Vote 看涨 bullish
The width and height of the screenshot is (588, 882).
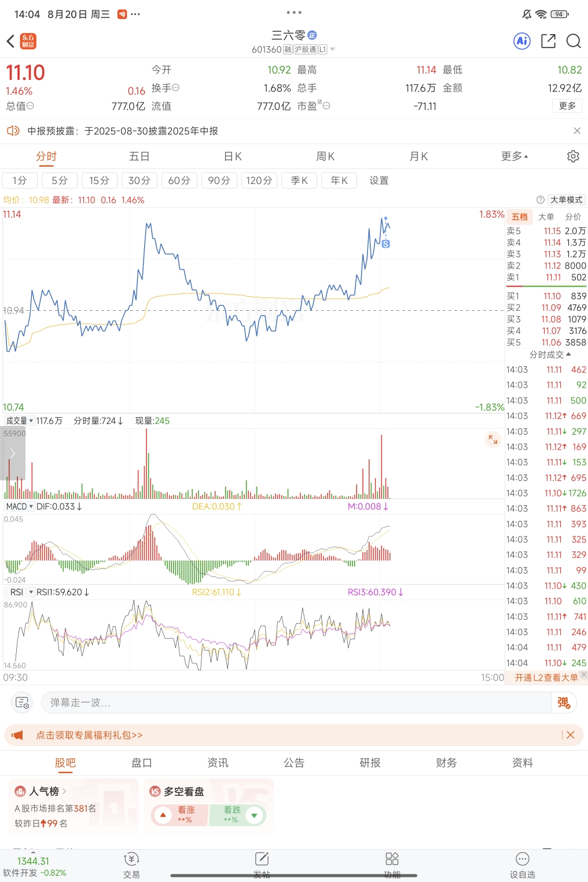179,815
